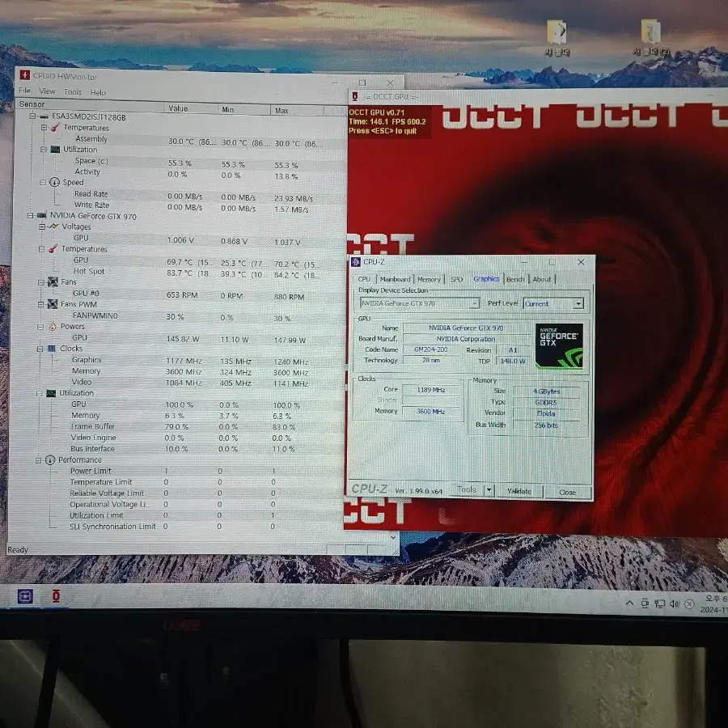
Task: Click the Fans fan icon
Action: pyautogui.click(x=53, y=281)
